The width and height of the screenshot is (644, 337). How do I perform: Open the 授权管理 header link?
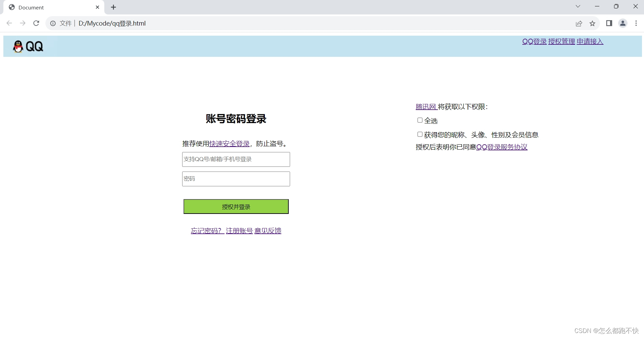click(x=562, y=41)
